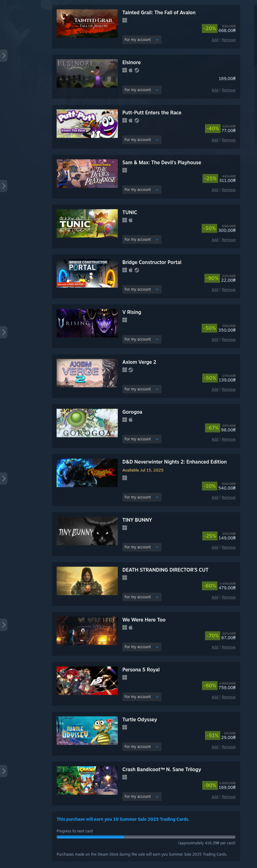
Task: Click the macOS icon under Elsinore
Action: click(131, 70)
